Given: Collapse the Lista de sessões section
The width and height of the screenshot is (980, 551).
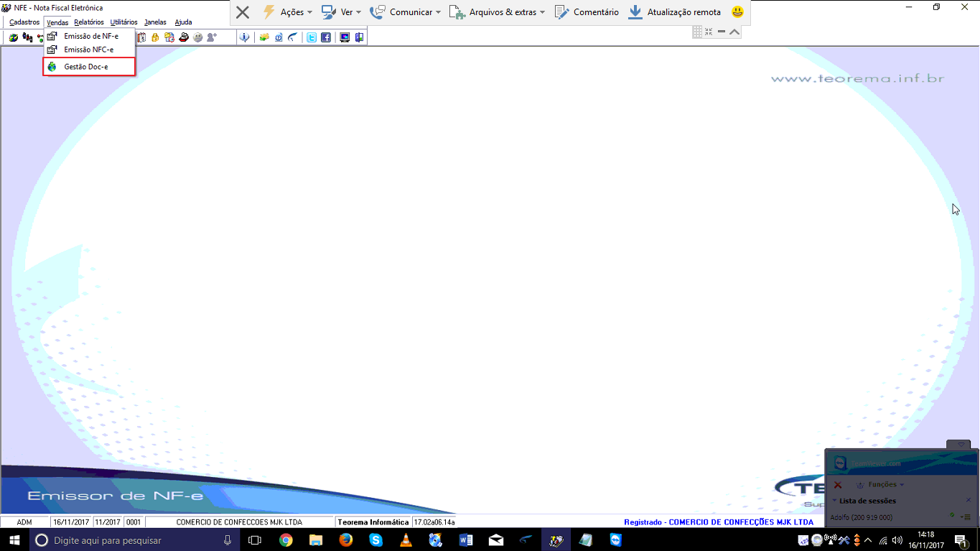Looking at the screenshot, I should 835,501.
